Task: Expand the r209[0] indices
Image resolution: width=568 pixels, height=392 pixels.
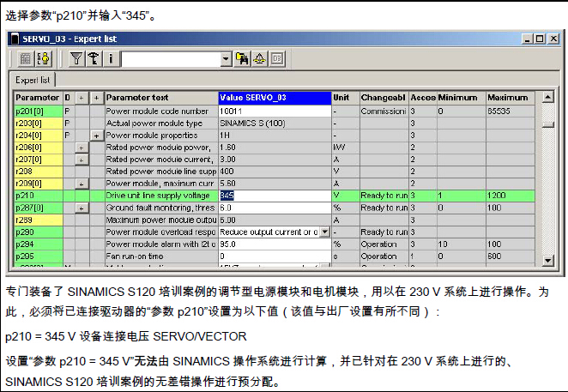Action: coord(82,184)
